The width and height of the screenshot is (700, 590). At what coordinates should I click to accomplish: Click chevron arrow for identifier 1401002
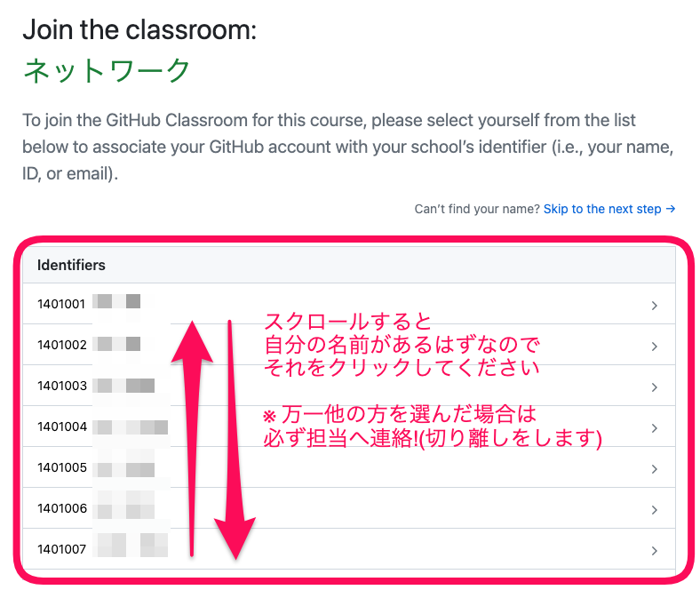point(654,347)
